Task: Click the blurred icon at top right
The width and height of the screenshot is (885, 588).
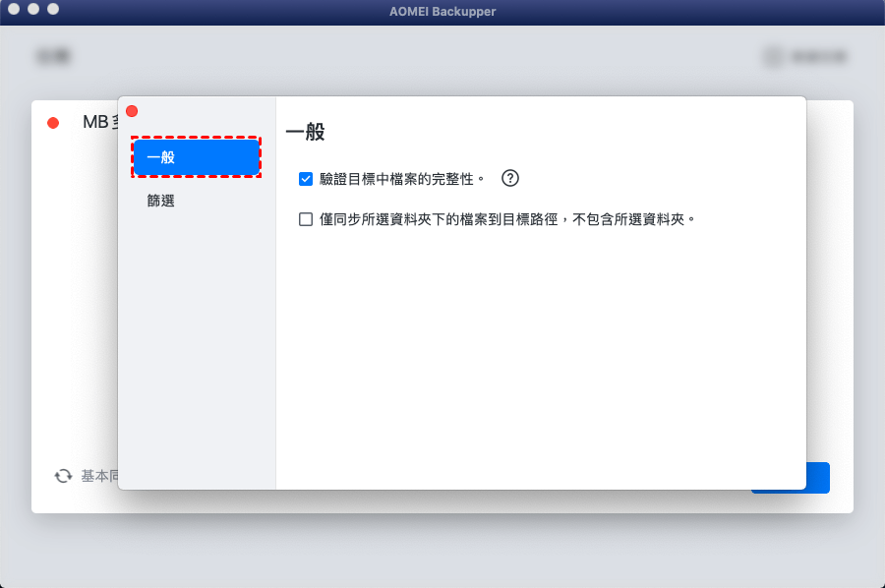Action: pyautogui.click(x=773, y=56)
